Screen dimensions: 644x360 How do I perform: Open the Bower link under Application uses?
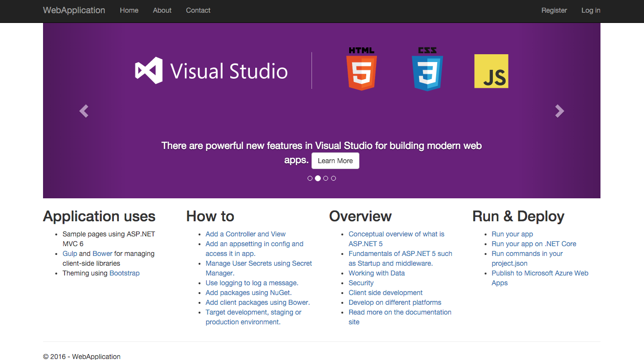(x=102, y=254)
